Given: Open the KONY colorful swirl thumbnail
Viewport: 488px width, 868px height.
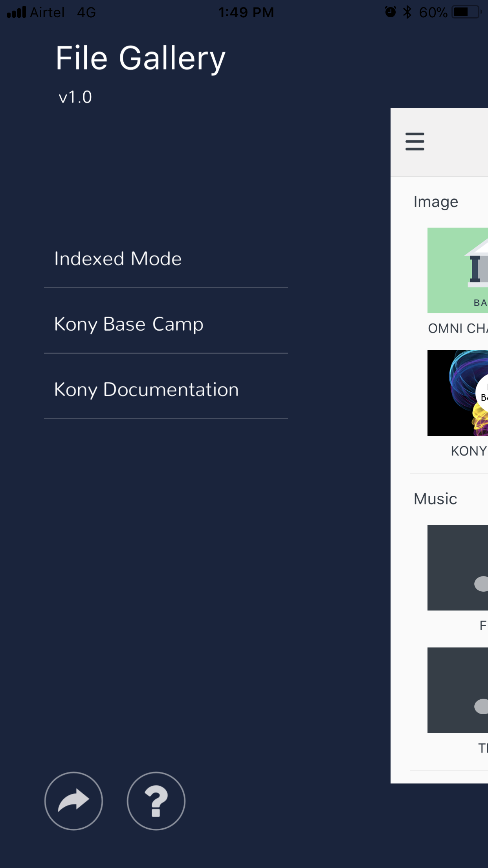Looking at the screenshot, I should click(x=458, y=393).
